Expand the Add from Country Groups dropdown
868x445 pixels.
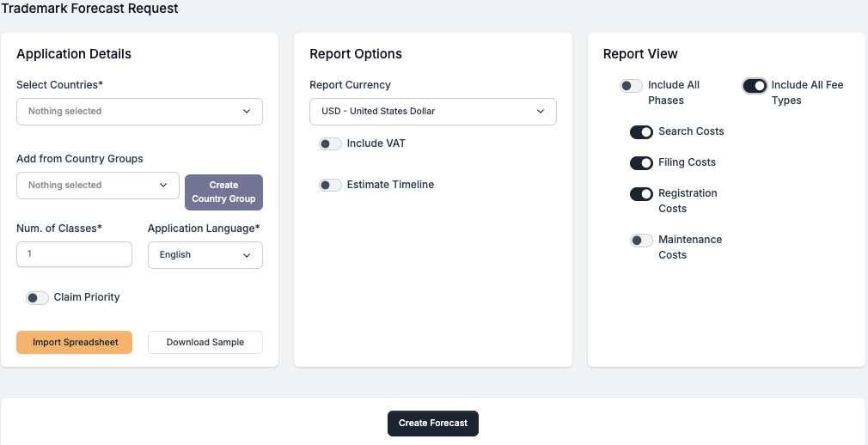[x=97, y=186]
